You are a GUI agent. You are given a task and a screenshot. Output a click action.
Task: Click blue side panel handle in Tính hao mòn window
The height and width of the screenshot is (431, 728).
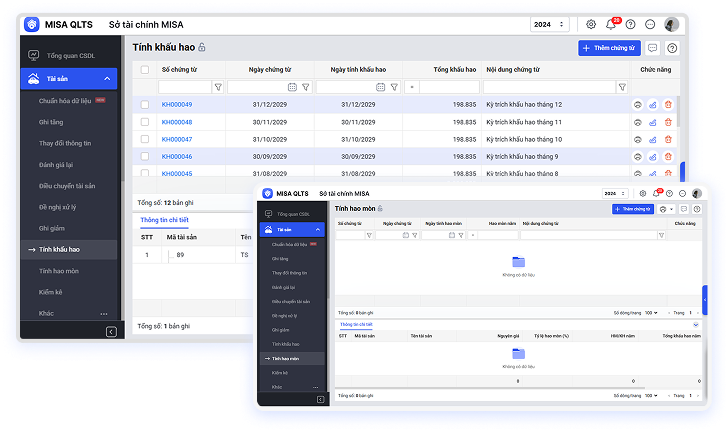(705, 300)
